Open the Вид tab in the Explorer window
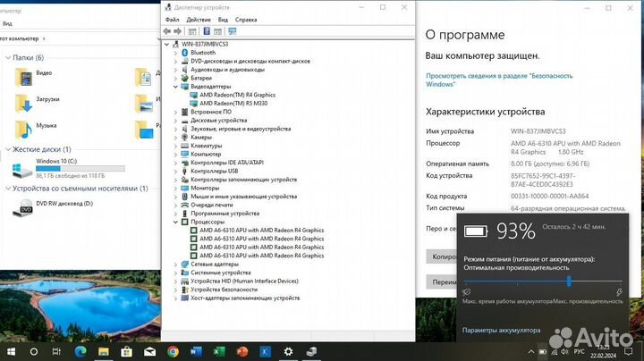Image resolution: width=644 pixels, height=361 pixels. (7, 24)
